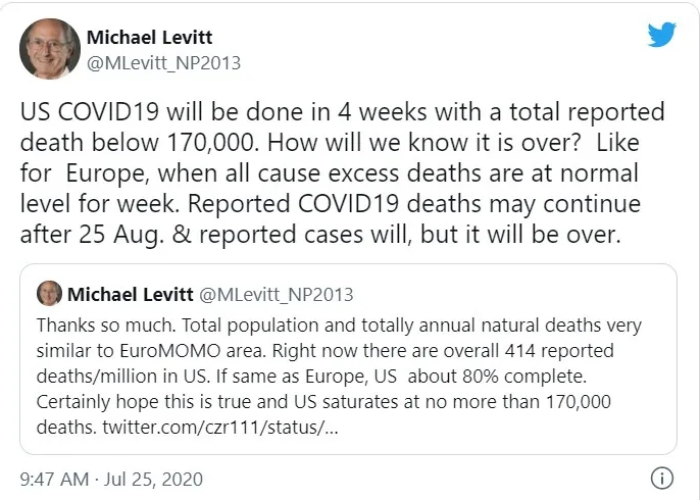Click 'Certainly hope this is true' line
The image size is (700, 500).
tap(140, 402)
